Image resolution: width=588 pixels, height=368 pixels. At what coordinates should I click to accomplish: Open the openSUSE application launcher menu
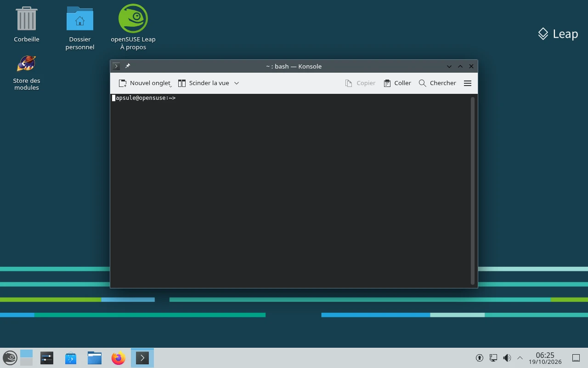(10, 358)
